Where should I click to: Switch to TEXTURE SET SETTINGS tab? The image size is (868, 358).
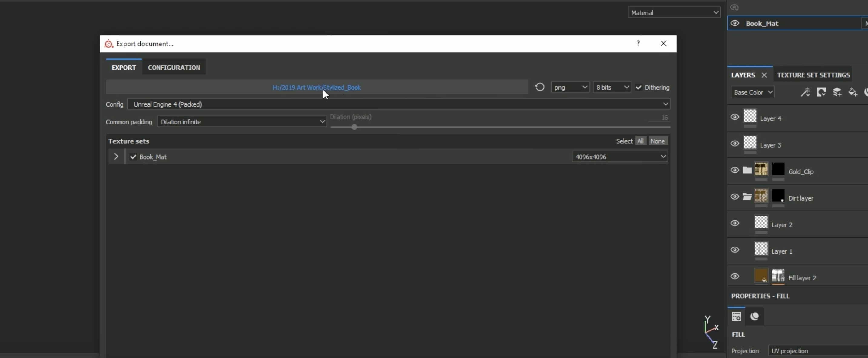coord(813,75)
